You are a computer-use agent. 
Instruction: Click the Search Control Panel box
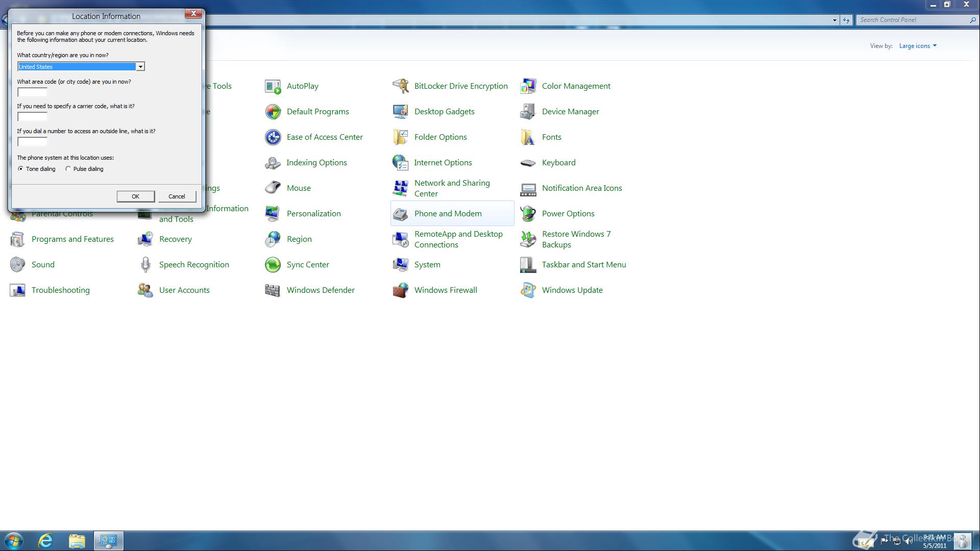(x=917, y=20)
